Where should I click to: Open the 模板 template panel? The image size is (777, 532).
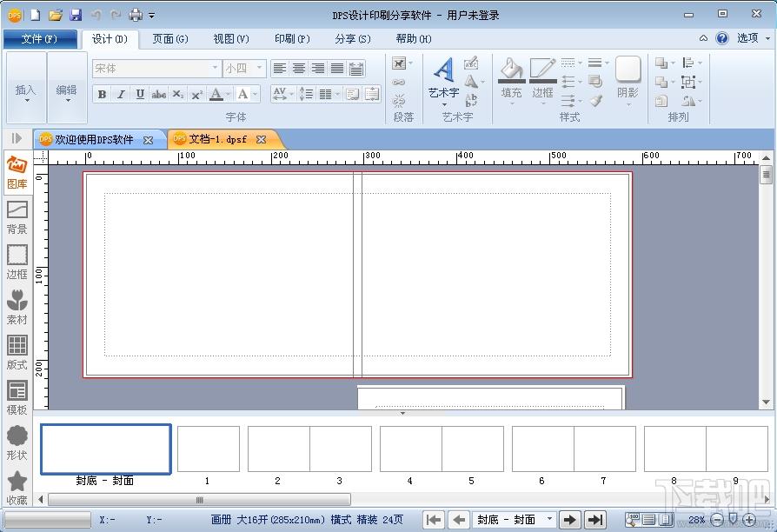[17, 397]
